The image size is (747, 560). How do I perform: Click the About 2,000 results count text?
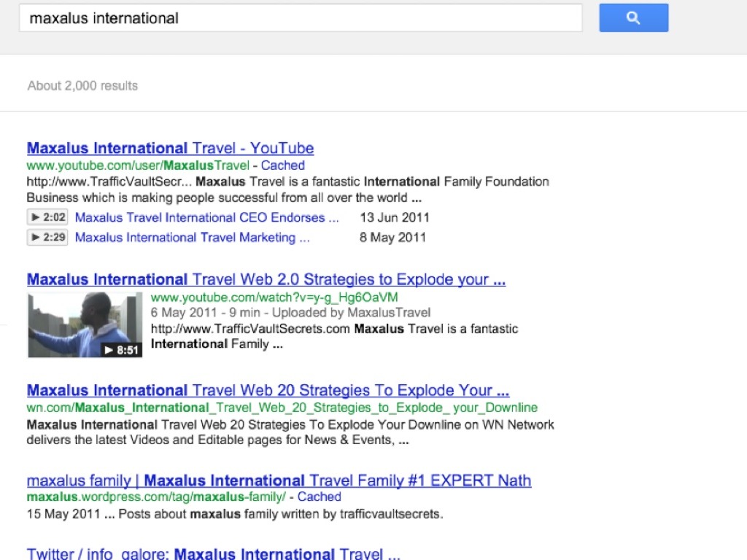[82, 85]
